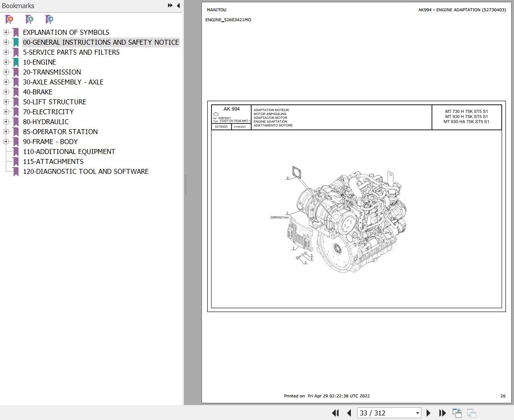Click the ENGINE ADAPTATION line in title block

(270, 121)
